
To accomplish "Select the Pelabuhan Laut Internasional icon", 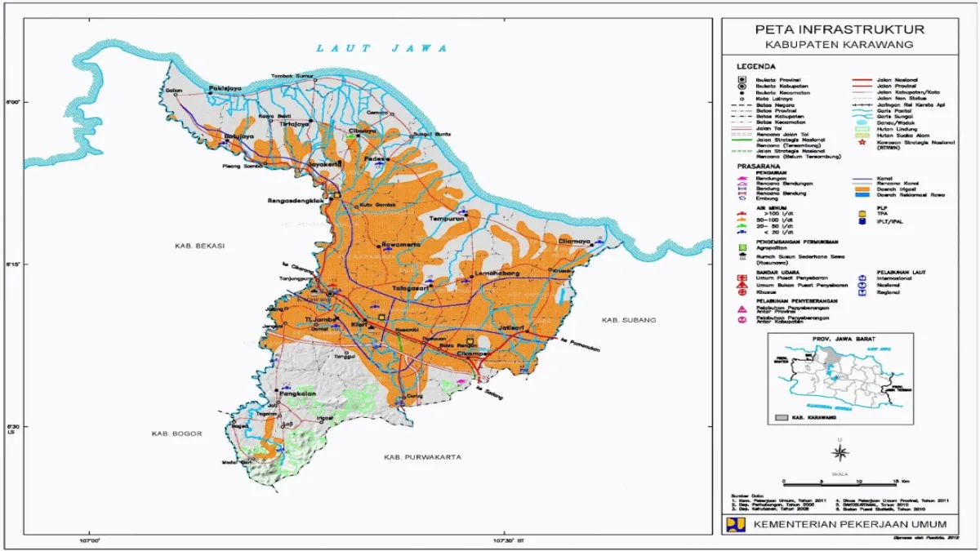I will [862, 278].
